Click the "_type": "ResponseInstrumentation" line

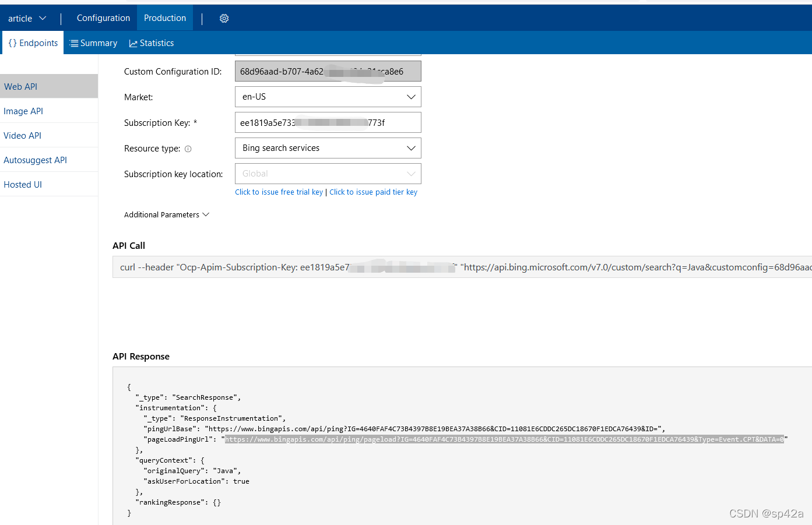[x=215, y=418]
